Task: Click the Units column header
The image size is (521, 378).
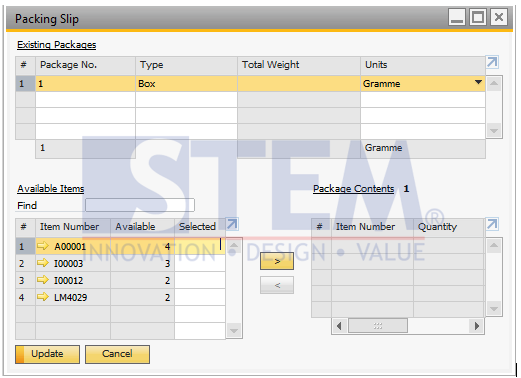Action: pos(423,65)
